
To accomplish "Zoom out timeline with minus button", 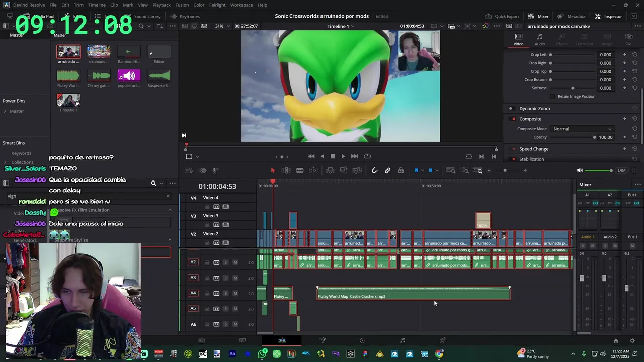I will 489,171.
